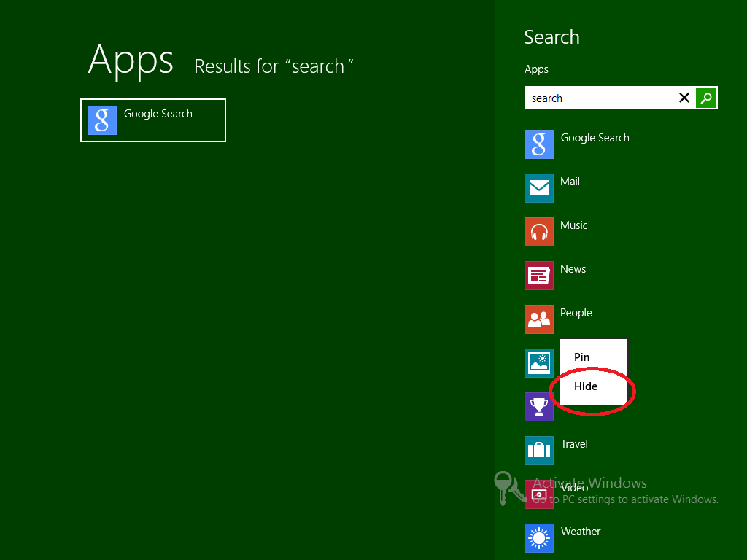Click the Google Search icon in search pane
Image resolution: width=747 pixels, height=560 pixels.
(538, 144)
